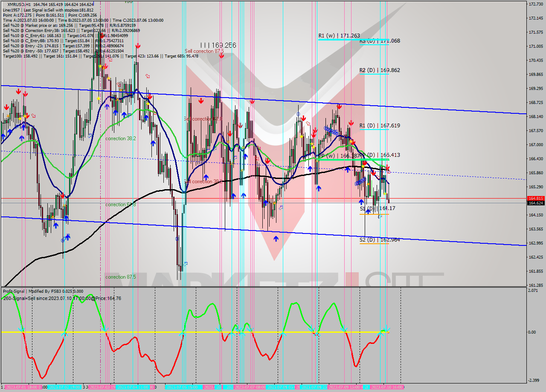Viewport: 546px width, 392px height.
Task: Click the paired blue up arrows near 168.14 level
Action: click(119, 114)
